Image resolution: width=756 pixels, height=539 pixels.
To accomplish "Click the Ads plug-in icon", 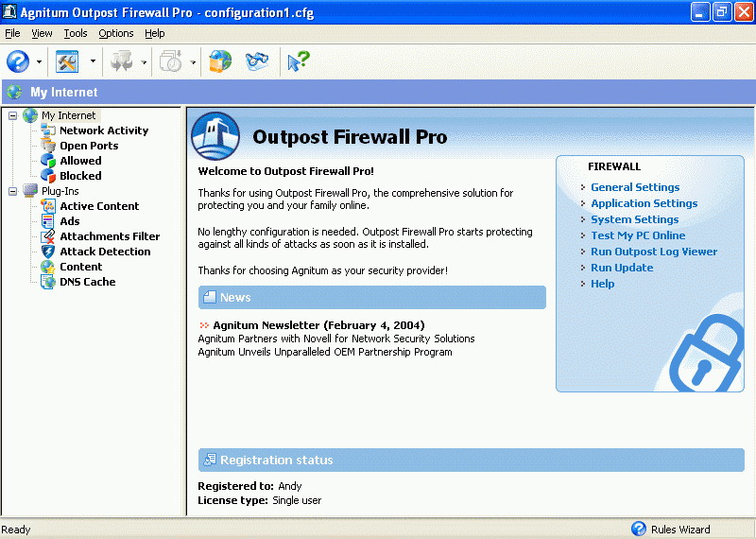I will pos(48,221).
